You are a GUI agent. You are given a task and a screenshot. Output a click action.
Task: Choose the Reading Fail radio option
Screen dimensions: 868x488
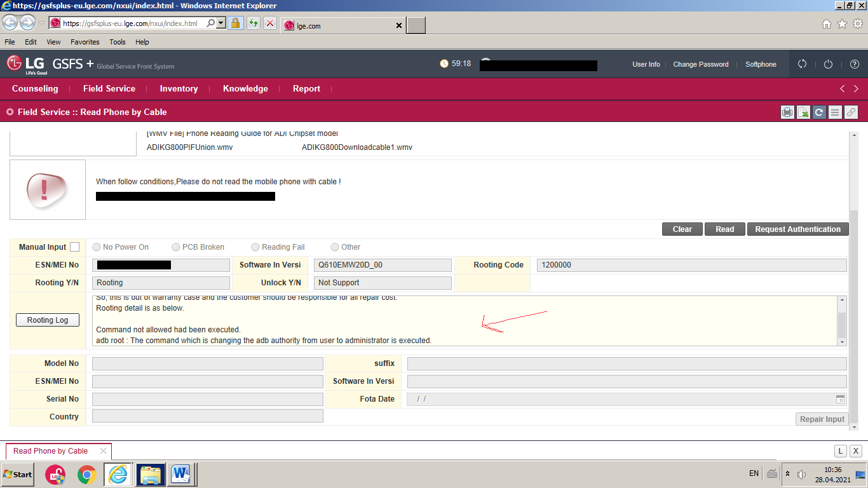[255, 247]
